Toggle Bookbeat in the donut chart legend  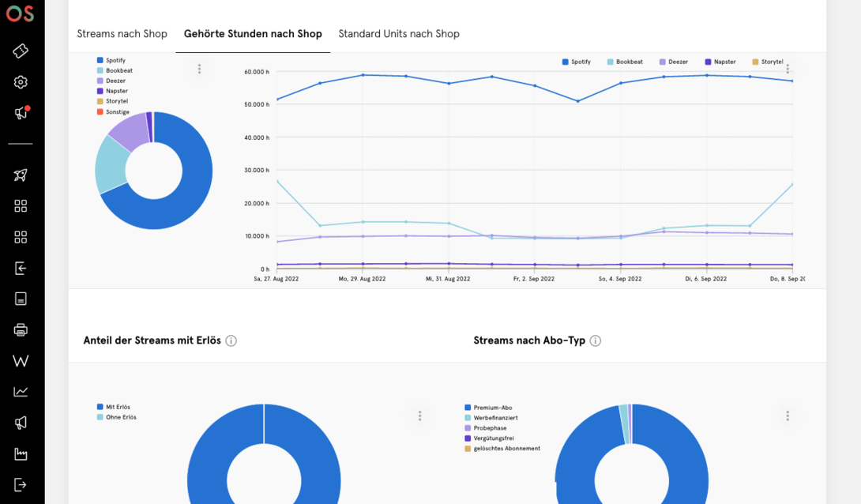pos(115,70)
